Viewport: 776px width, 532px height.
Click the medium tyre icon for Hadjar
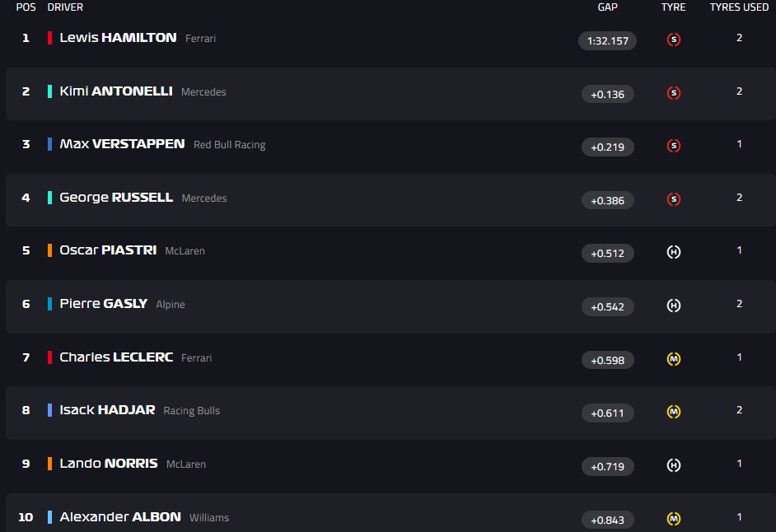click(673, 412)
